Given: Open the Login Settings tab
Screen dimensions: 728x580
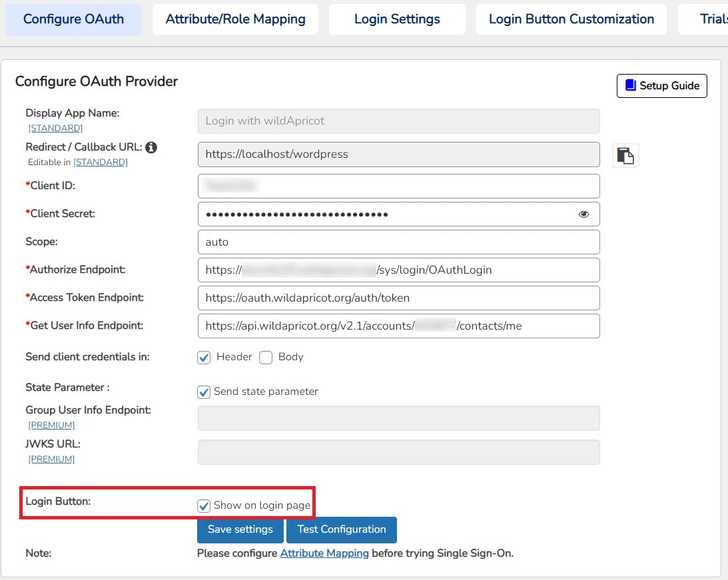Looking at the screenshot, I should (396, 19).
